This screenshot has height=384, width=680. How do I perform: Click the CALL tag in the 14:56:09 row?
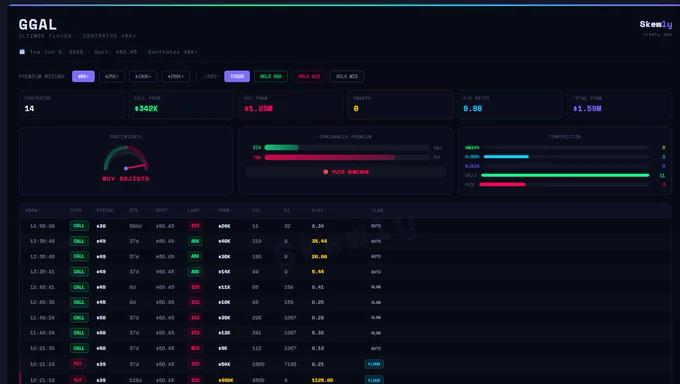(x=79, y=226)
